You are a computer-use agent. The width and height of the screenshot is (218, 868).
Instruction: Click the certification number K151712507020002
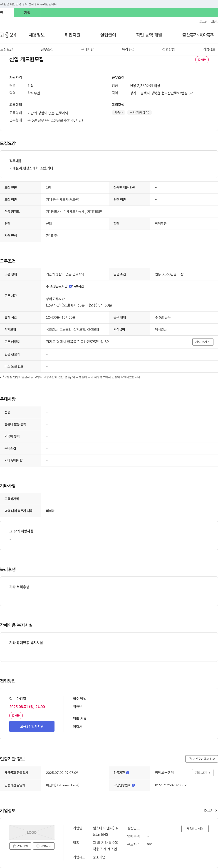click(x=170, y=785)
